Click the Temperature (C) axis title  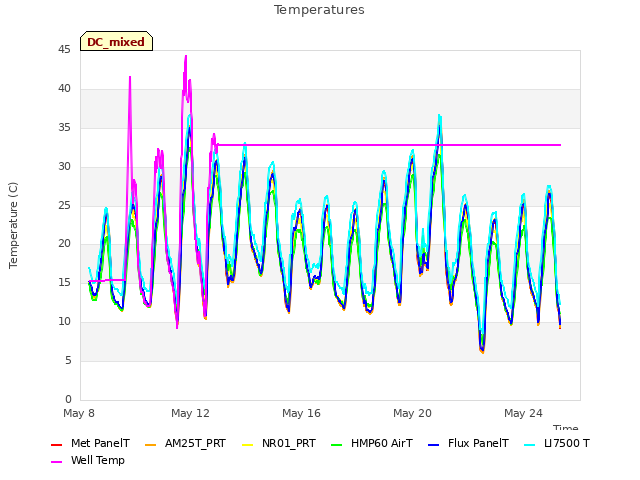(13, 225)
